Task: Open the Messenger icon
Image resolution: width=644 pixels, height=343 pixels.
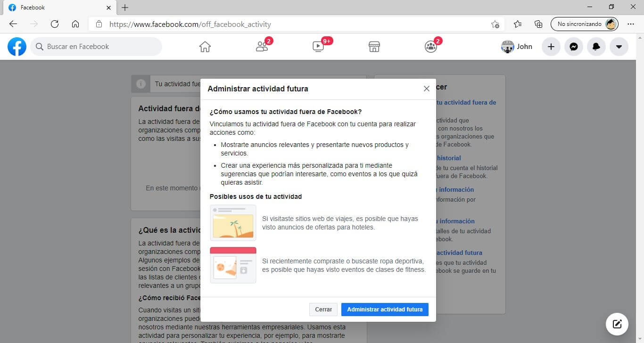Action: (x=574, y=47)
